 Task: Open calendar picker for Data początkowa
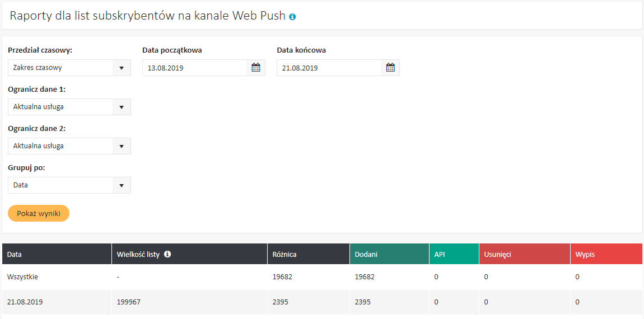tap(256, 68)
